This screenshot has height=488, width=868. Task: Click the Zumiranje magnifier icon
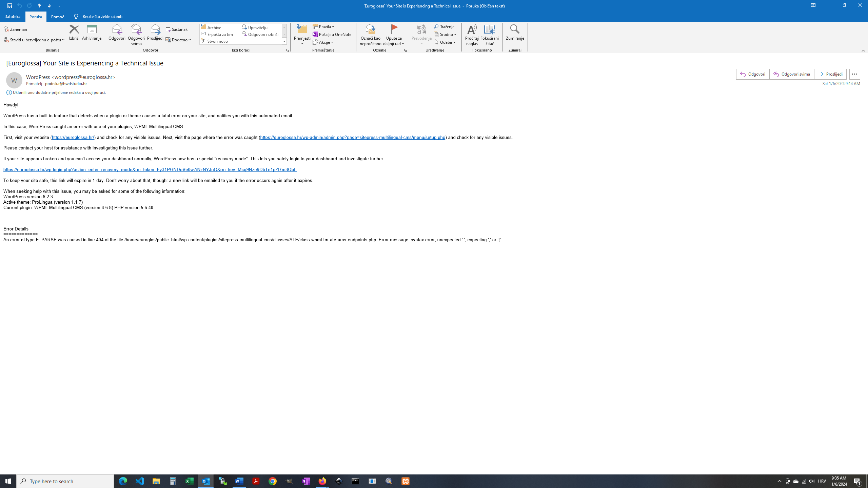(515, 33)
